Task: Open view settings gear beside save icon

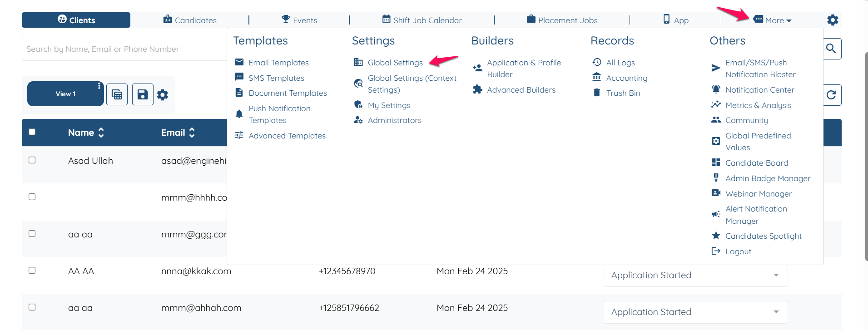Action: (x=163, y=94)
